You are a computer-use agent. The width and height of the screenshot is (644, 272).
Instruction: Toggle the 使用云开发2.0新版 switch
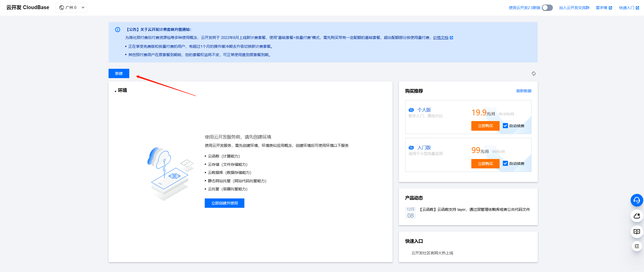click(547, 8)
